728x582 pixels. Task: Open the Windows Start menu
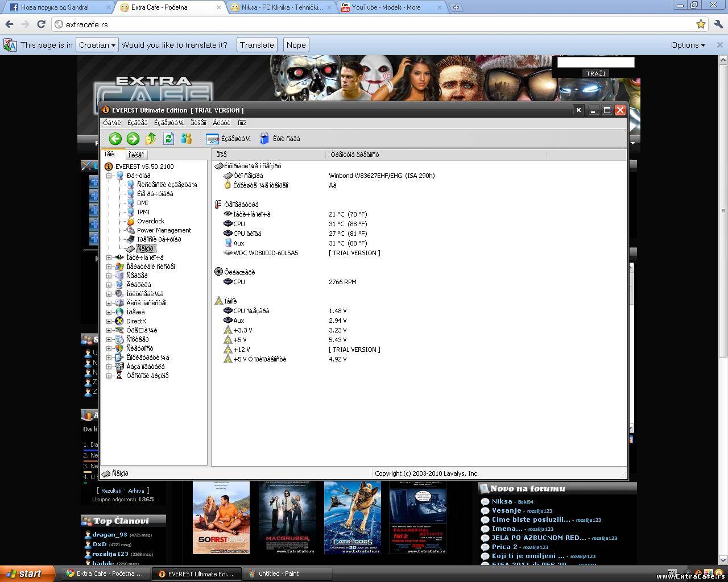(28, 573)
